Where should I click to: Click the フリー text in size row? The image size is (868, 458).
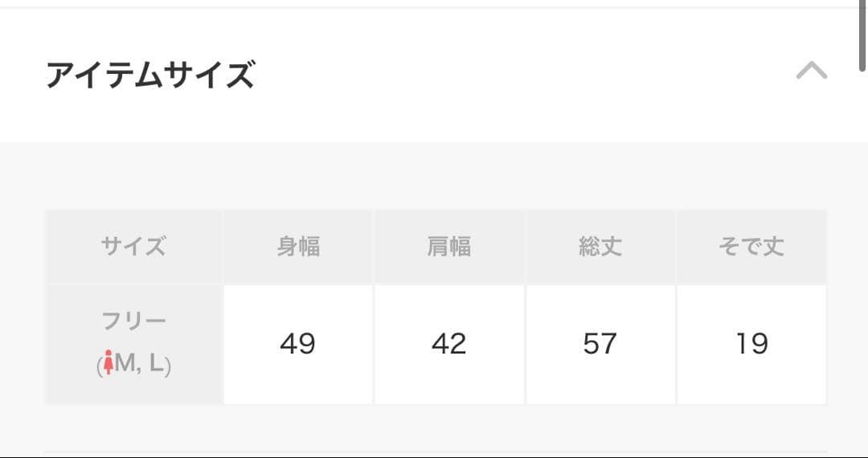tap(134, 321)
